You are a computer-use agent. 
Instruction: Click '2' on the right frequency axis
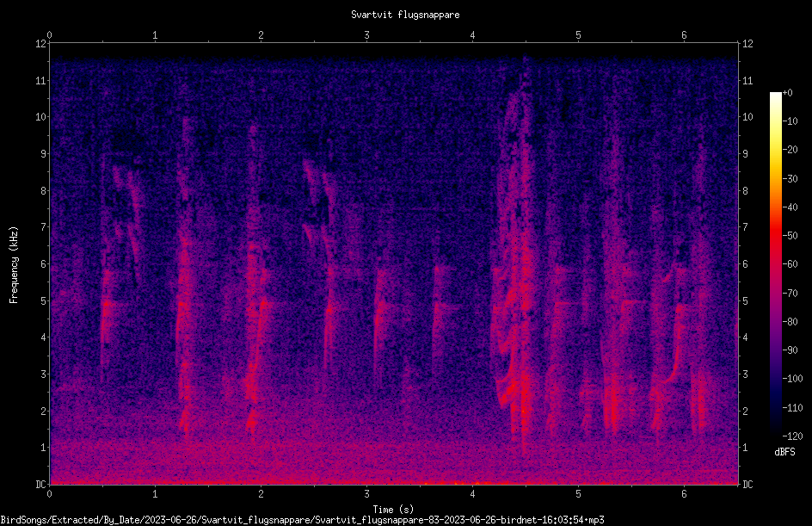(x=746, y=411)
